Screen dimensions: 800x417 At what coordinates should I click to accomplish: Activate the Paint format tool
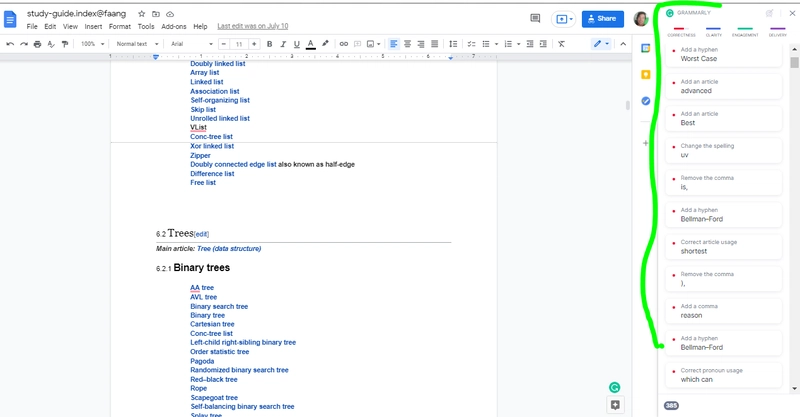click(x=65, y=44)
